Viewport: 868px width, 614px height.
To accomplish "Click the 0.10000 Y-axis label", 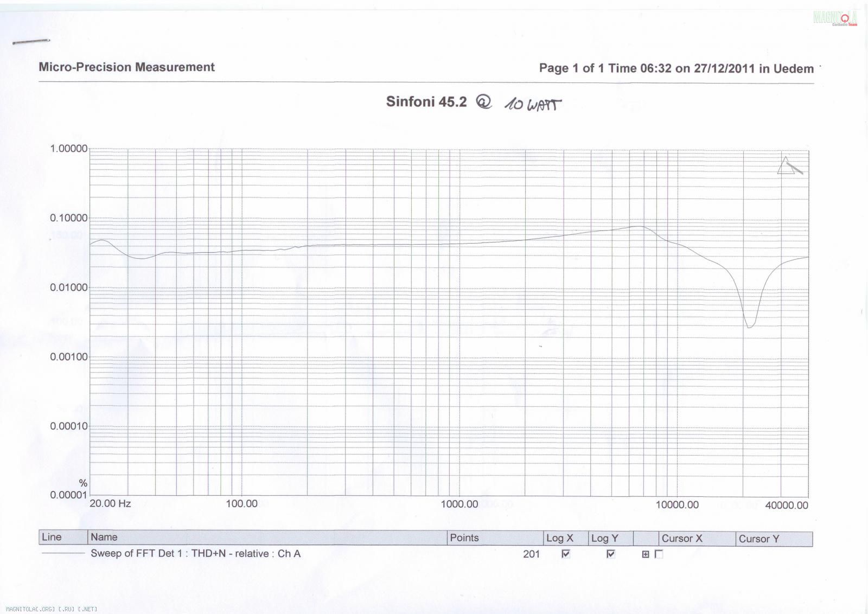I will [68, 218].
